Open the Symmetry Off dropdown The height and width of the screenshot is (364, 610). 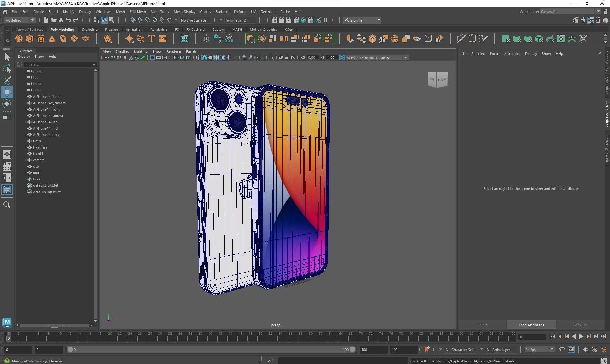pyautogui.click(x=240, y=20)
